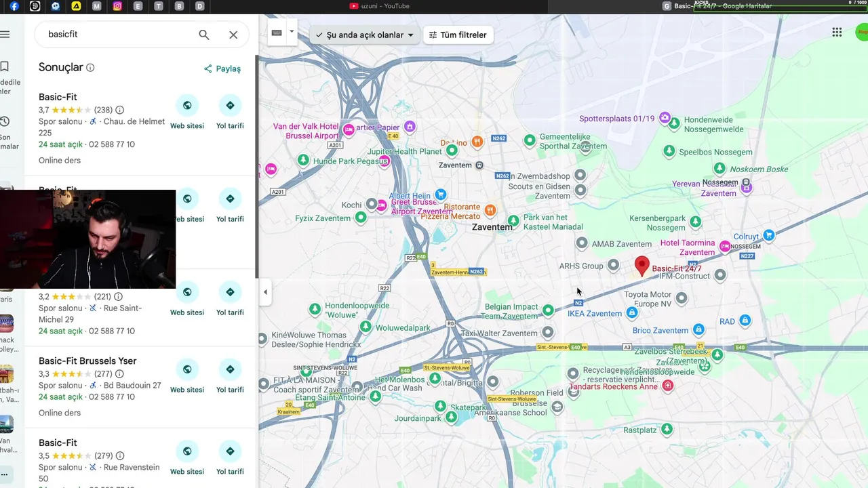
Task: Get Yol tarifi for Basic-Fit Rue Ravenstein
Action: pyautogui.click(x=230, y=459)
